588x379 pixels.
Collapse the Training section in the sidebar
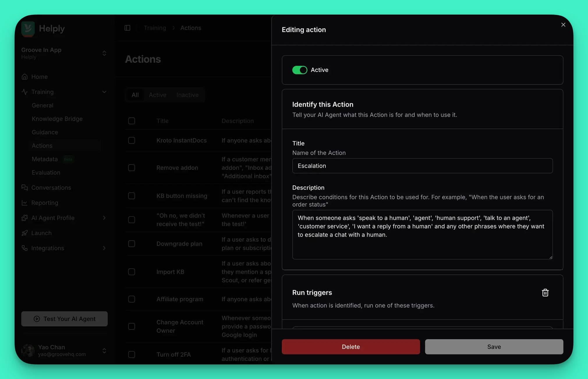point(105,92)
